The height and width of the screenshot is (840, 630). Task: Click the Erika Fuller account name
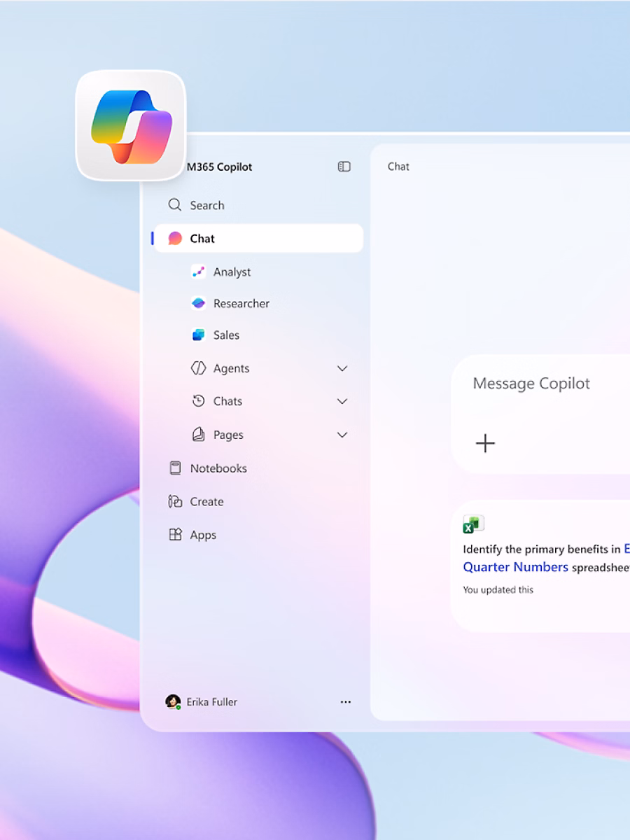(211, 702)
